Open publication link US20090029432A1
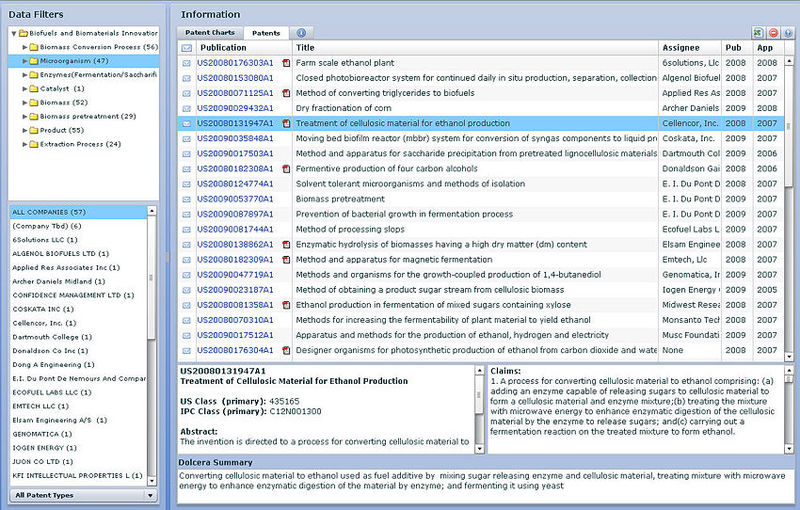The height and width of the screenshot is (510, 800). tap(235, 108)
